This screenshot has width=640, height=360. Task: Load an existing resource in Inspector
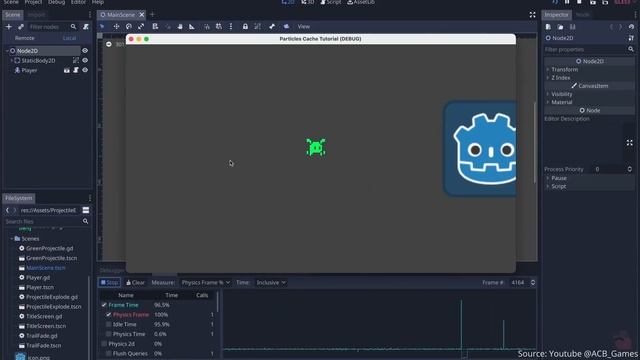coord(560,27)
